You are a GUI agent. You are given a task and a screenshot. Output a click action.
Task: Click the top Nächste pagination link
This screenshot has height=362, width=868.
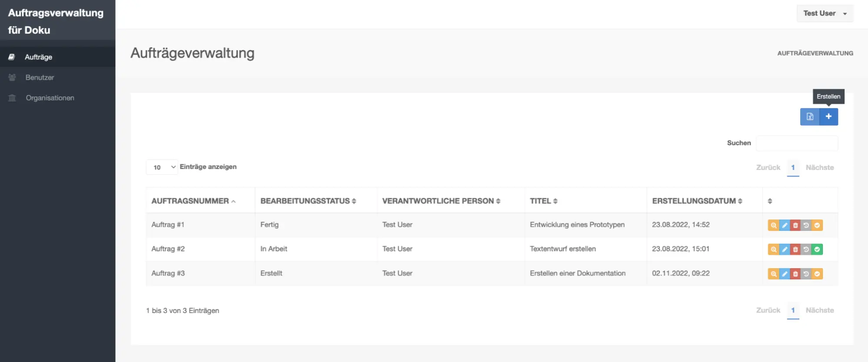(x=819, y=168)
